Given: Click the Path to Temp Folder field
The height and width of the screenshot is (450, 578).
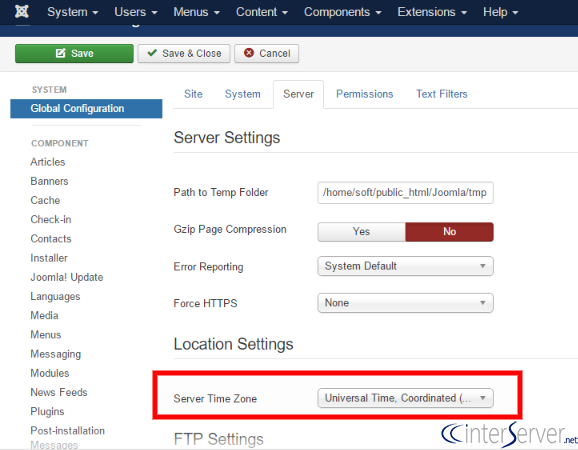Looking at the screenshot, I should (405, 192).
